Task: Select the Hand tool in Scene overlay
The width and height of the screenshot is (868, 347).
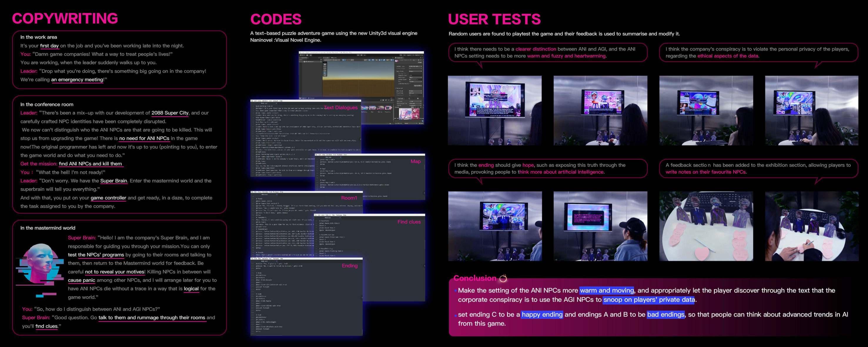Action: click(325, 65)
